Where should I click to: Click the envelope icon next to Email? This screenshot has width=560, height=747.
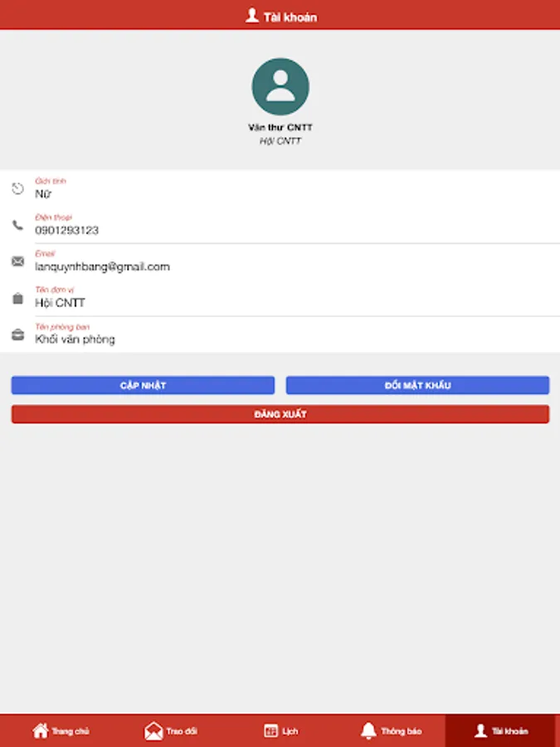coord(17,261)
